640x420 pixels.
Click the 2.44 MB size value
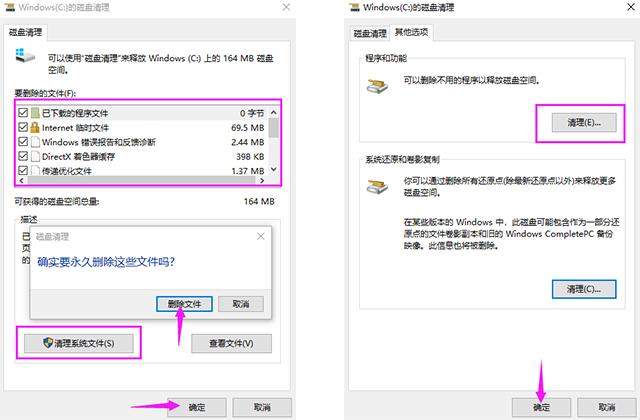coord(247,142)
